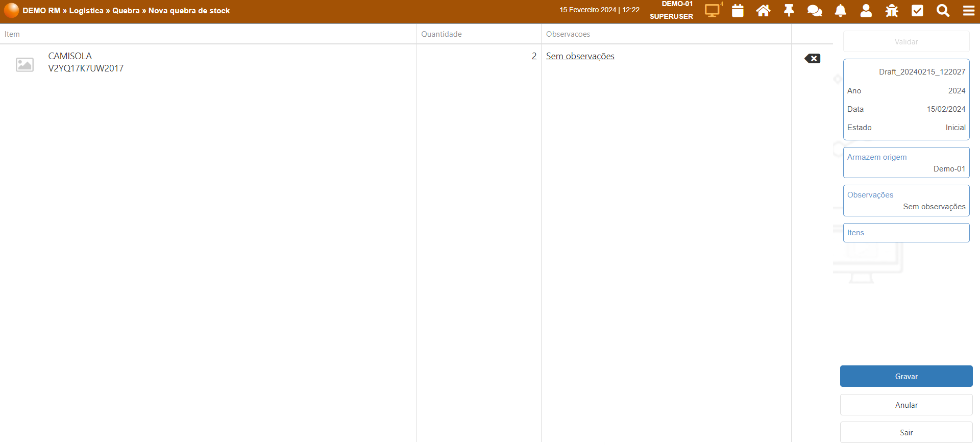The image size is (980, 445).
Task: Open the Armazem origem panel
Action: pyautogui.click(x=906, y=162)
